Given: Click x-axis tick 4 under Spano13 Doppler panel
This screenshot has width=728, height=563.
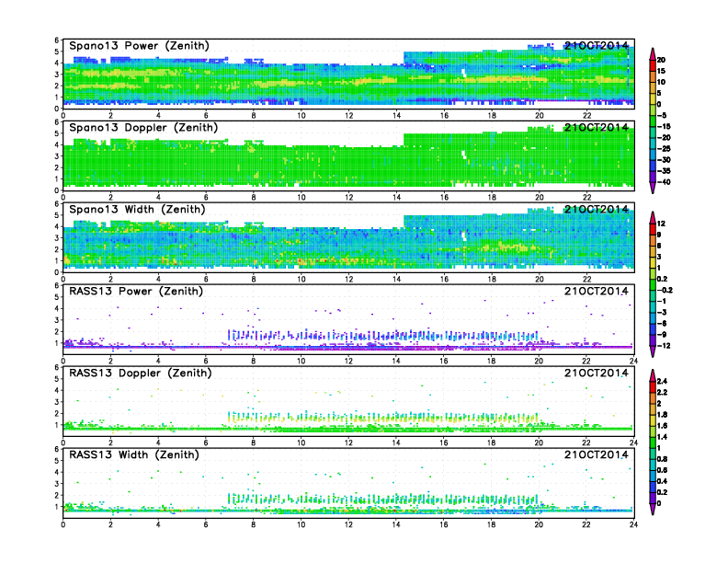Looking at the screenshot, I should [158, 198].
